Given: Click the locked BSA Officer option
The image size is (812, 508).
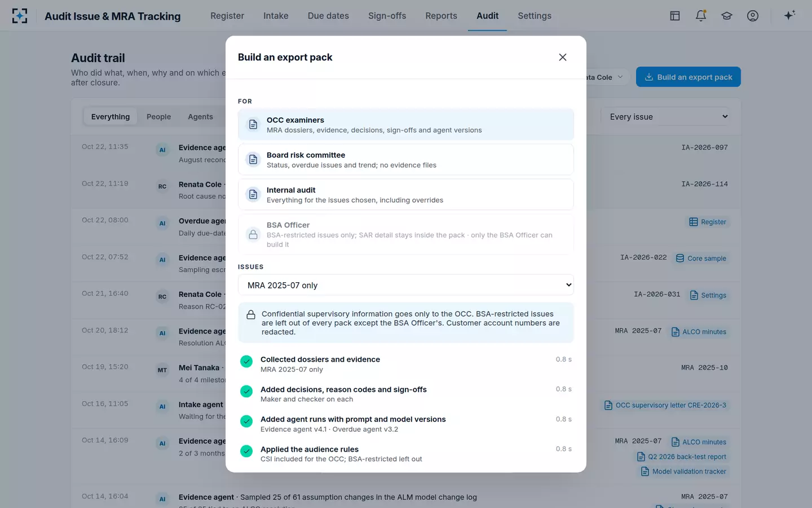Looking at the screenshot, I should (406, 234).
